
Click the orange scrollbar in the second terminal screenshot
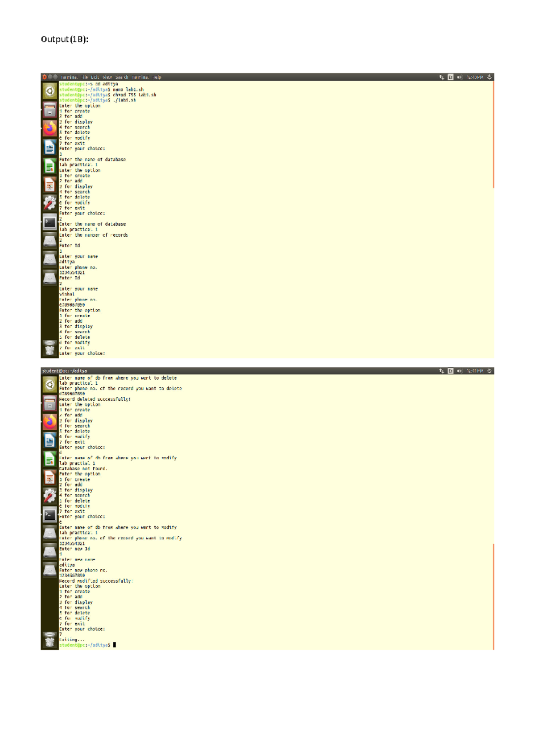tap(493, 596)
